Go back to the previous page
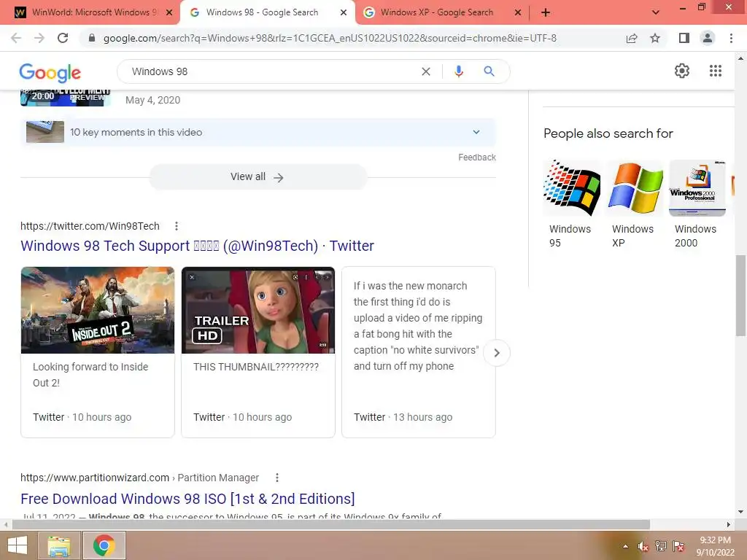The image size is (747, 560). pos(16,38)
